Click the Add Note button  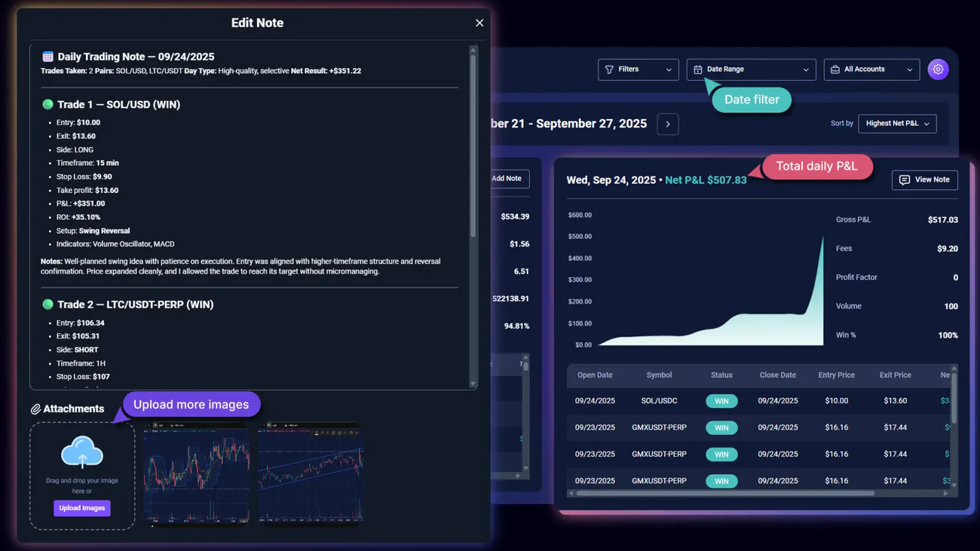pyautogui.click(x=507, y=179)
